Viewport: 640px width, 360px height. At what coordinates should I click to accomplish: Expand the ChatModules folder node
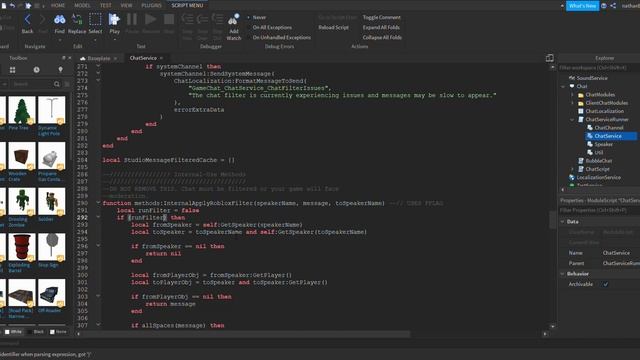[572, 95]
